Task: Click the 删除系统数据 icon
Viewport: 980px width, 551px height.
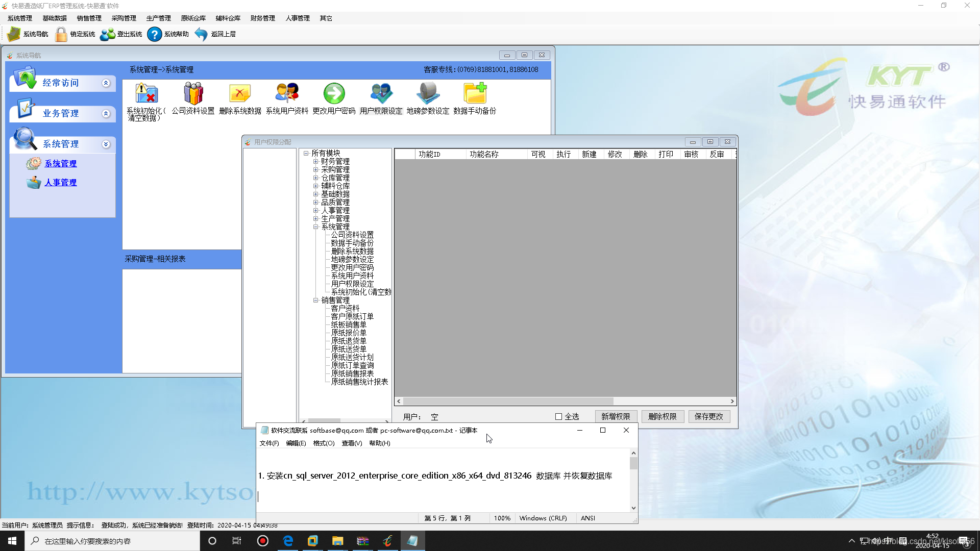Action: (x=240, y=94)
